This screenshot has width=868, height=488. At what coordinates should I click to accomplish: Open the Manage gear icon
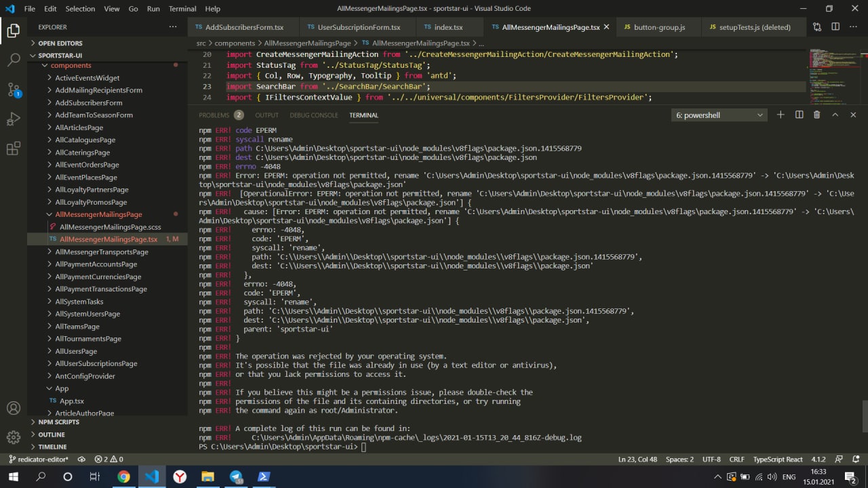13,438
